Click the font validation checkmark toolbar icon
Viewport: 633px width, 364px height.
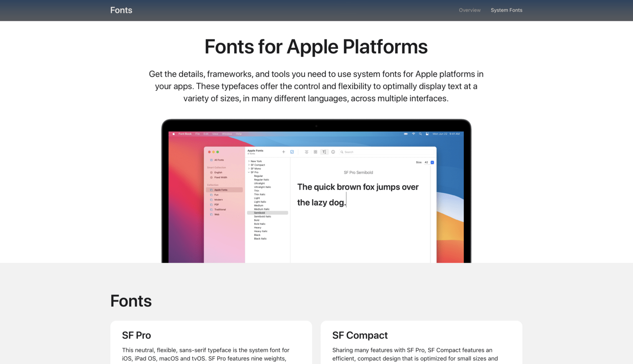(292, 152)
